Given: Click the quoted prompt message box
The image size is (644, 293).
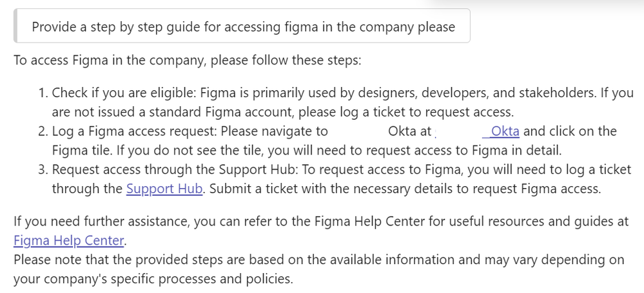Looking at the screenshot, I should [x=242, y=26].
